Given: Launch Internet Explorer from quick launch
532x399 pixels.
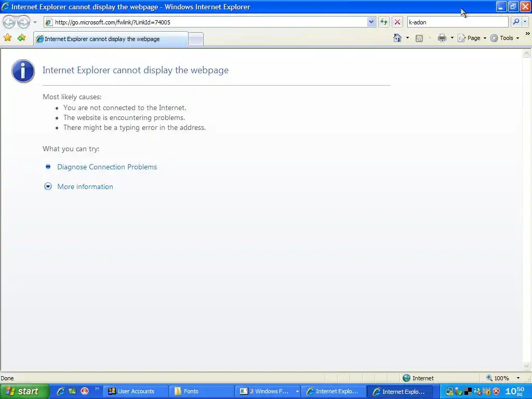Looking at the screenshot, I should click(x=61, y=391).
